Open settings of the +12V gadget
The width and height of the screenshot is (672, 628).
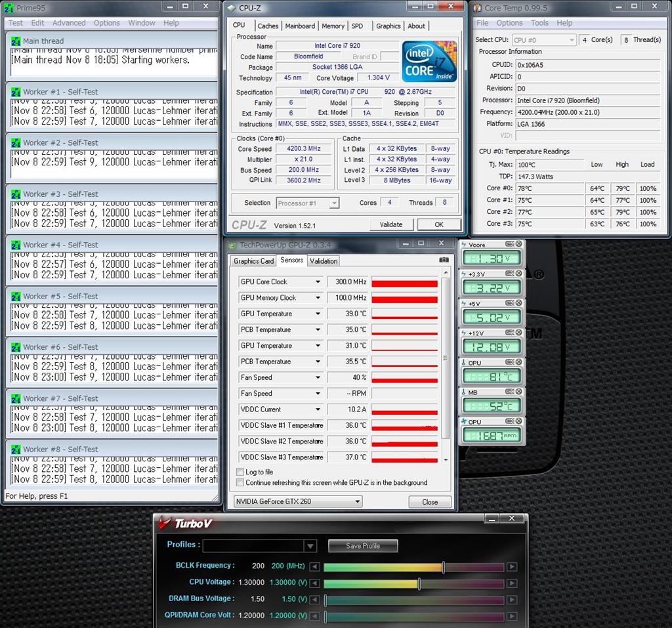tap(509, 333)
